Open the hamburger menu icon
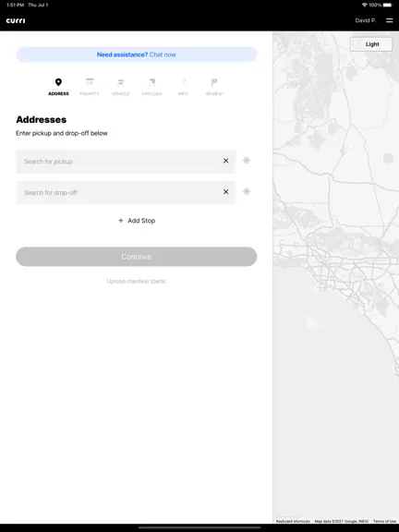 point(389,20)
